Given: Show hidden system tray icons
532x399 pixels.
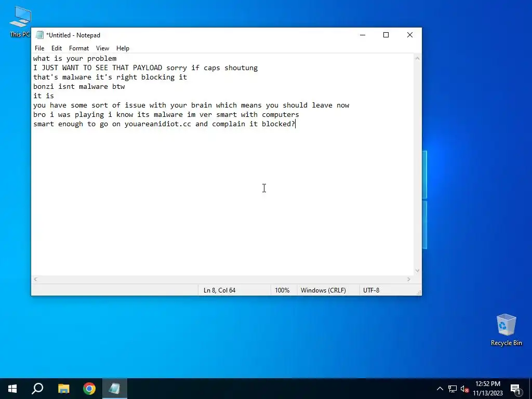Looking at the screenshot, I should pyautogui.click(x=440, y=389).
